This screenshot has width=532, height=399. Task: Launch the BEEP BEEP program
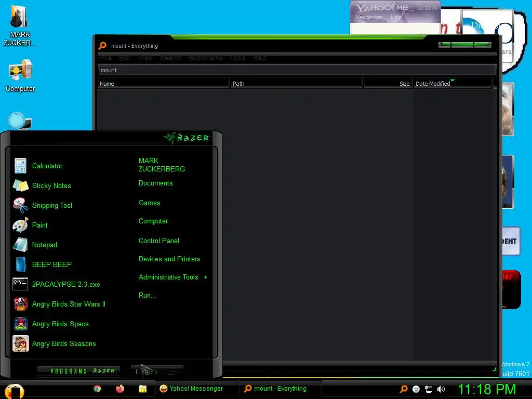click(43, 264)
